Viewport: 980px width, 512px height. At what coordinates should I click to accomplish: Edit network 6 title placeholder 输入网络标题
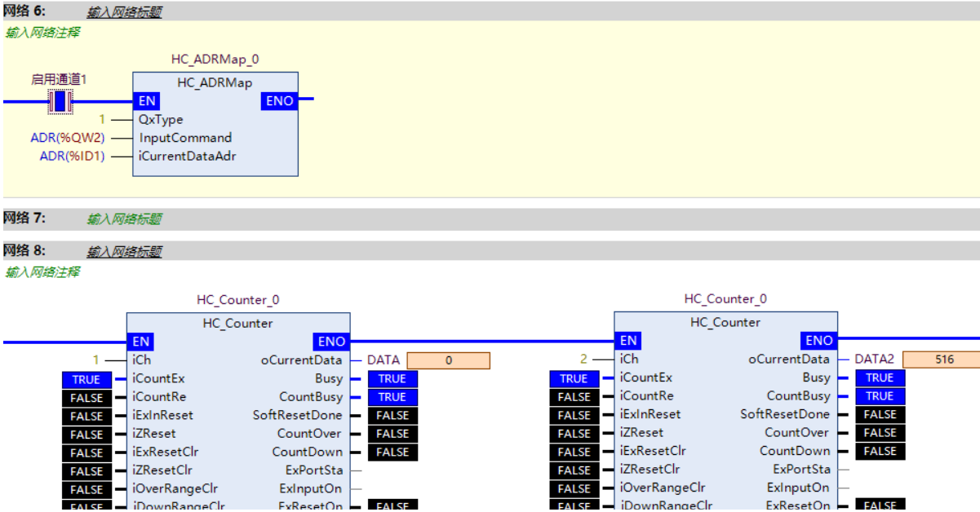(124, 12)
